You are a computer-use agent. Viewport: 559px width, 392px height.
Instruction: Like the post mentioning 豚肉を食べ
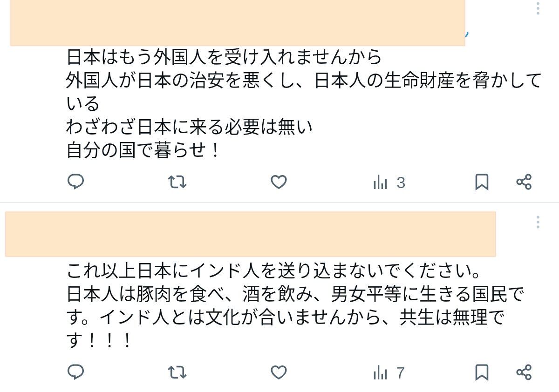point(279,372)
